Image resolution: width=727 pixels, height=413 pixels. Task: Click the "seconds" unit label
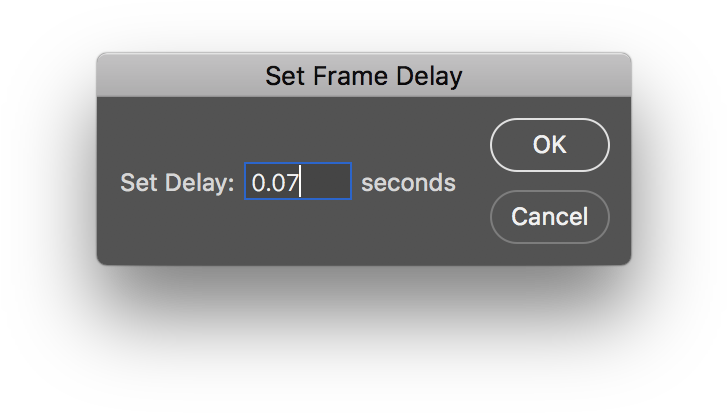pyautogui.click(x=408, y=183)
